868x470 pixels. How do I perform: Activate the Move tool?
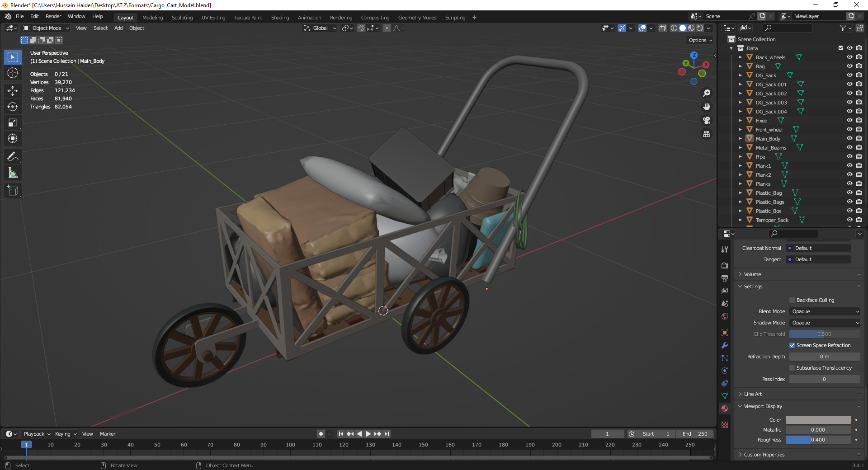[x=13, y=91]
